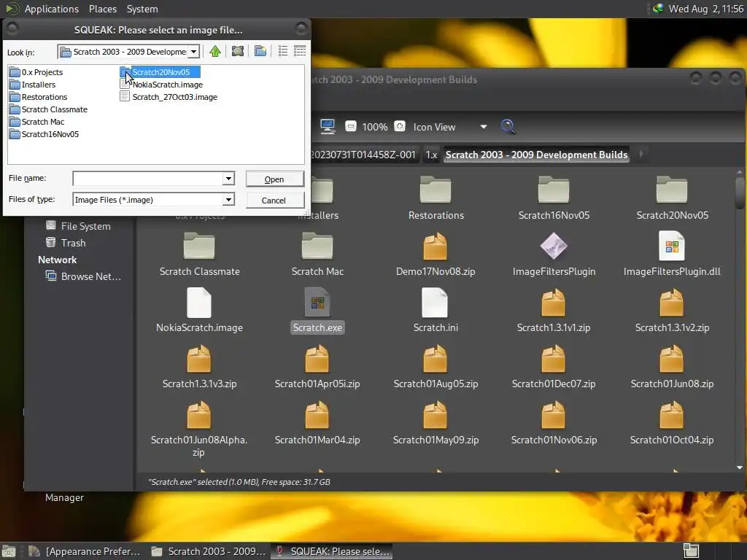The height and width of the screenshot is (560, 747).
Task: Open the Places menu
Action: pos(102,9)
